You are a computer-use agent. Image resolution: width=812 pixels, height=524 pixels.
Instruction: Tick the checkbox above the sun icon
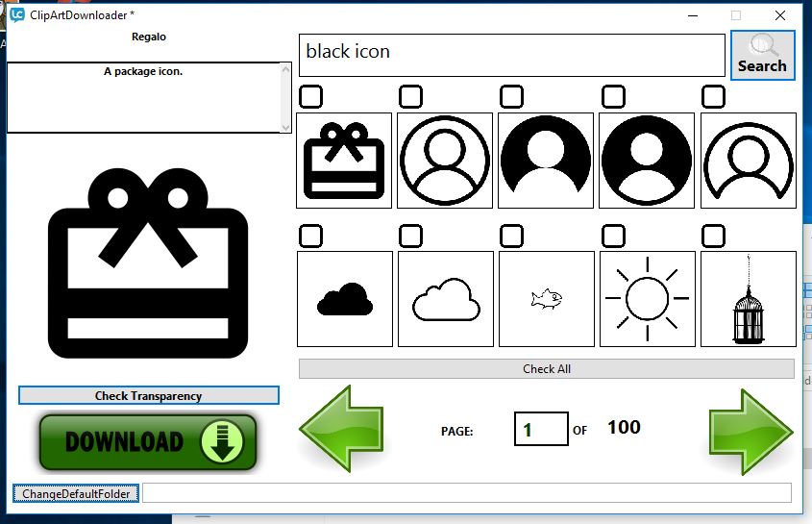[x=612, y=236]
